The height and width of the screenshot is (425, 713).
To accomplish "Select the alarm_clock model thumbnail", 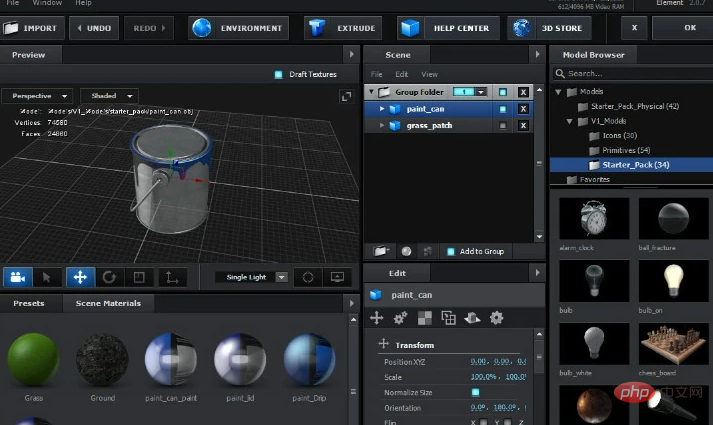I will (x=594, y=218).
